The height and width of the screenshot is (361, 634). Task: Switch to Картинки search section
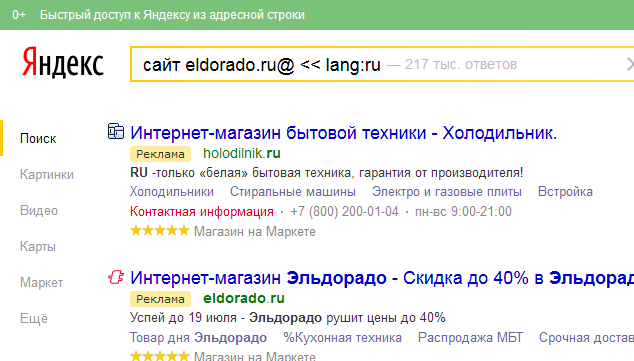pyautogui.click(x=47, y=175)
